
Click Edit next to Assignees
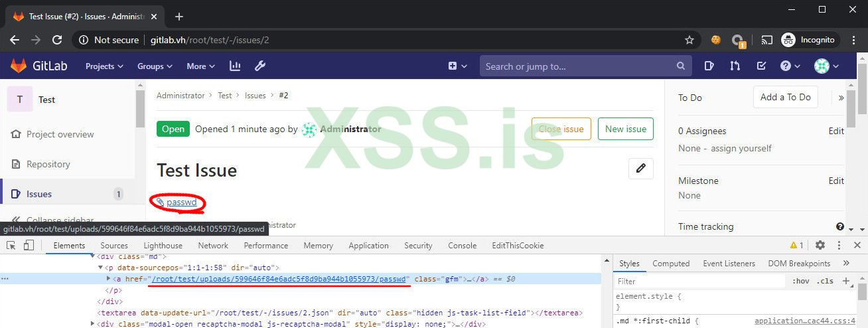coord(836,131)
